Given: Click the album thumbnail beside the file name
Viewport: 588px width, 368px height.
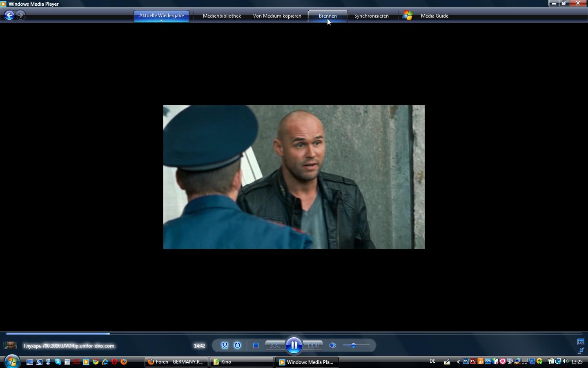Looking at the screenshot, I should click(10, 346).
